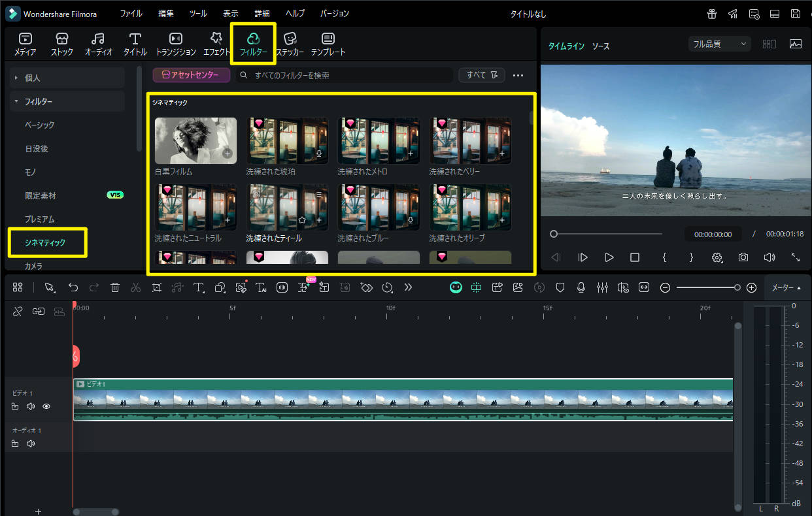Open the すべて filter dropdown
Viewport: 812px width, 516px height.
[481, 75]
